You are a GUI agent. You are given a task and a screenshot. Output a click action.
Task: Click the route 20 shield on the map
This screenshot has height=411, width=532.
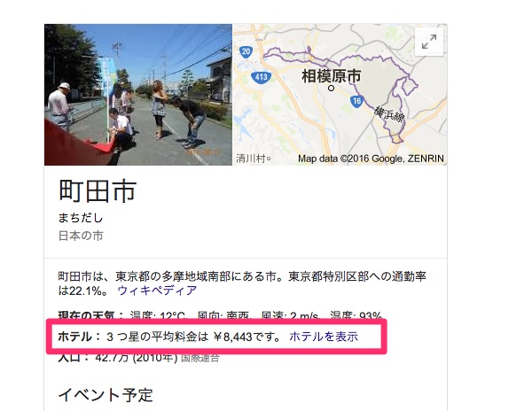tap(246, 51)
